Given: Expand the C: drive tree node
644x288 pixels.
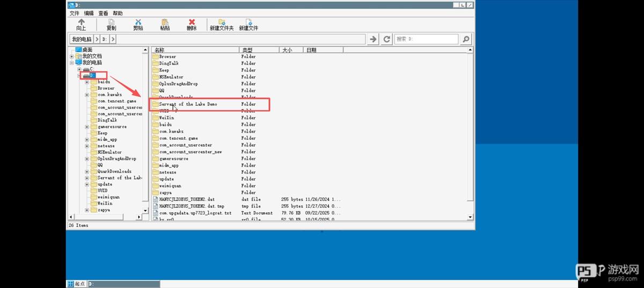Looking at the screenshot, I should tap(79, 69).
